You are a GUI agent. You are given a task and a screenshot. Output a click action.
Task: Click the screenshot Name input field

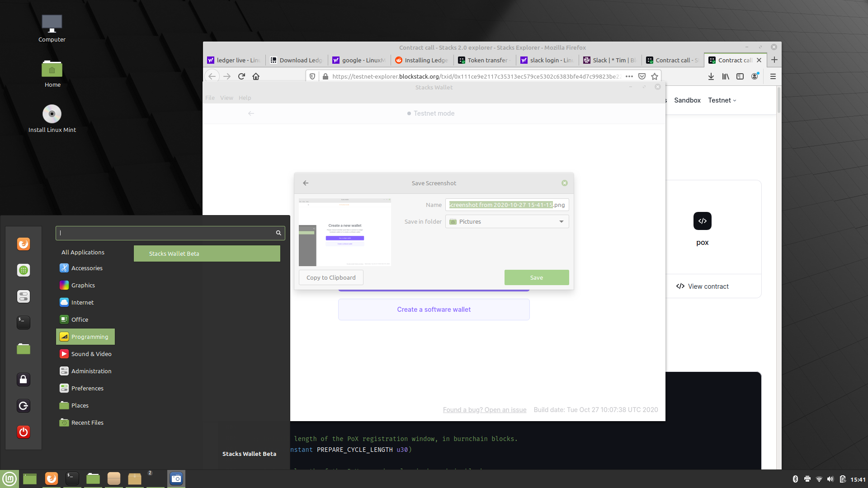point(507,205)
